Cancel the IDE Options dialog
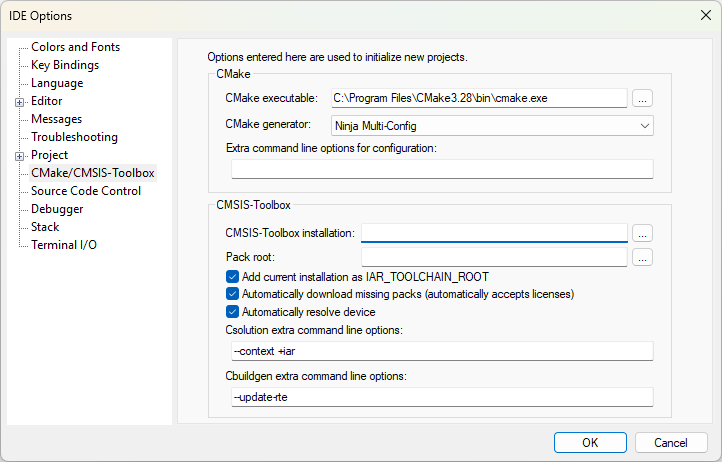The image size is (722, 462). 670,442
